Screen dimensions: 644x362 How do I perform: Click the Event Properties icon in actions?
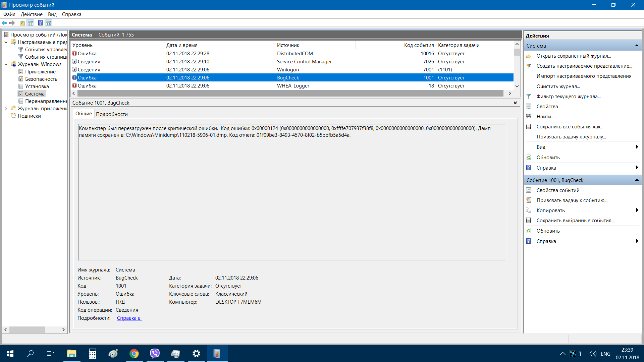click(x=529, y=190)
